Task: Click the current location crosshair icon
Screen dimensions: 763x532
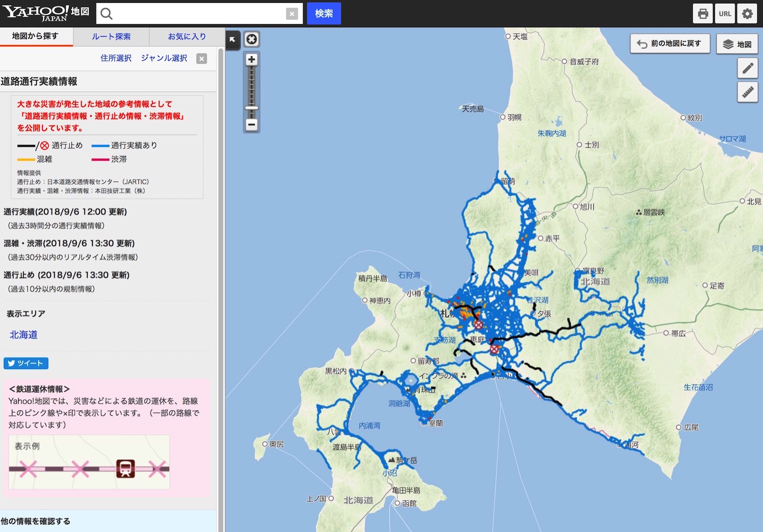Action: 251,39
